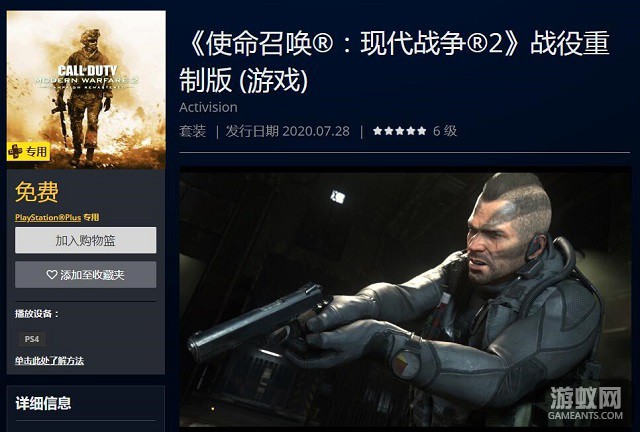Viewport: 640px width, 432px height.
Task: Click the 发行日期 2020.07.28 release date text
Action: 287,131
